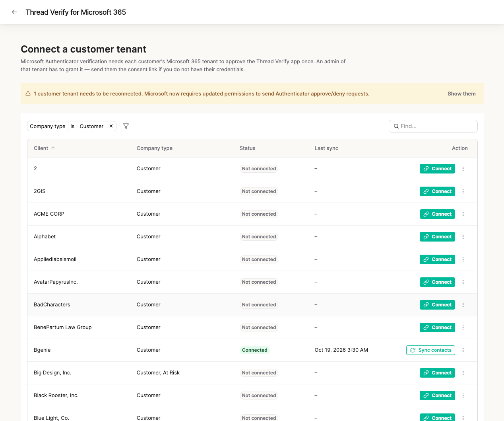
Task: Connect the 2GIS tenant
Action: [x=437, y=191]
